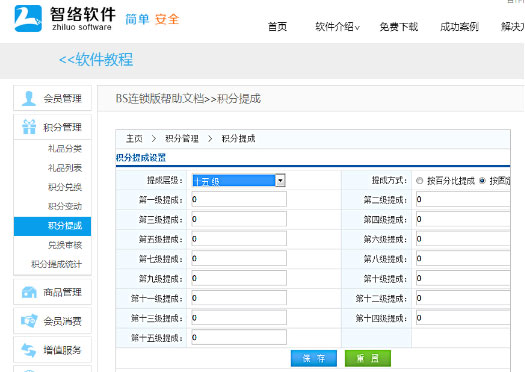
Task: Click the blue 保存 button
Action: (x=314, y=358)
